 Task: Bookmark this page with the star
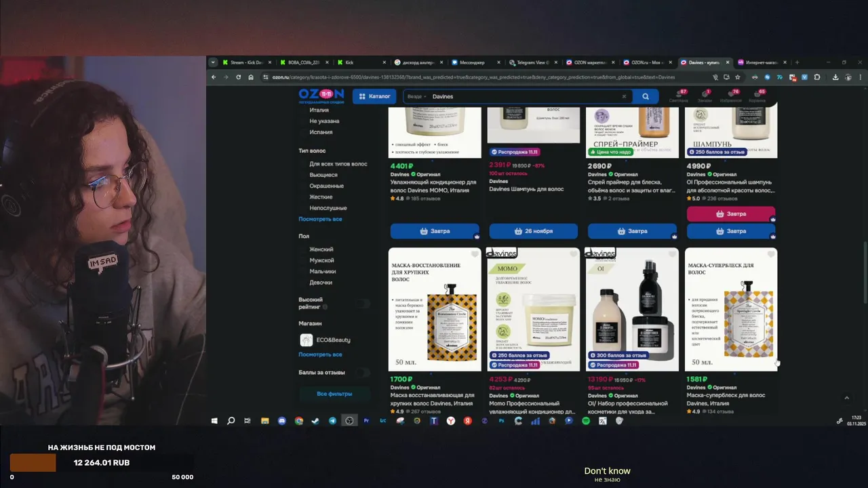point(737,77)
